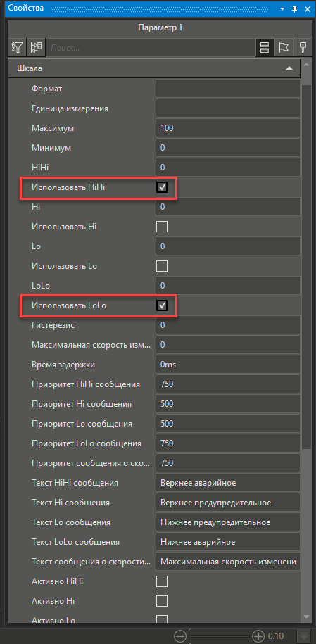Click the Поиск search field
This screenshot has width=316, height=644.
coord(151,48)
